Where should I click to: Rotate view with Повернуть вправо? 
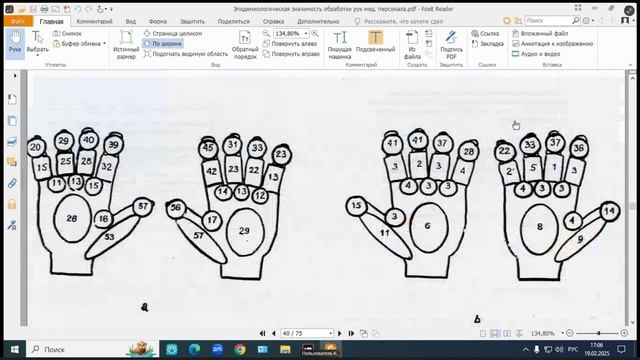[291, 54]
